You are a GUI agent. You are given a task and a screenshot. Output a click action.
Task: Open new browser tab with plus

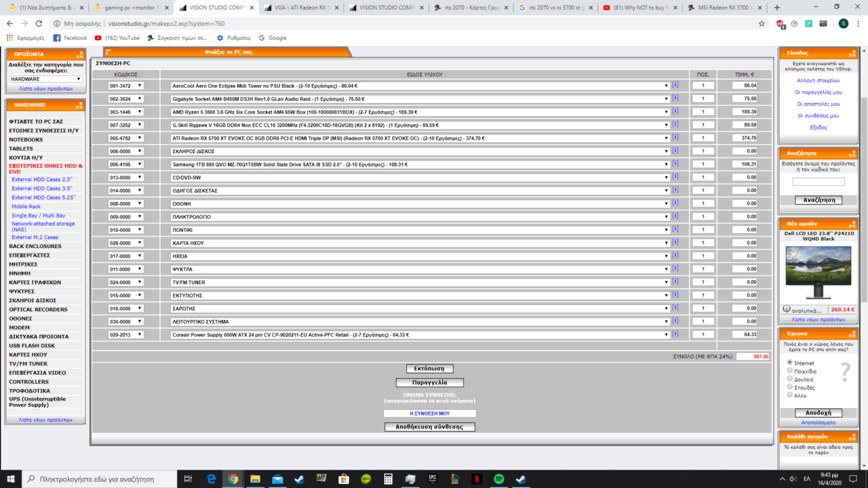(777, 7)
